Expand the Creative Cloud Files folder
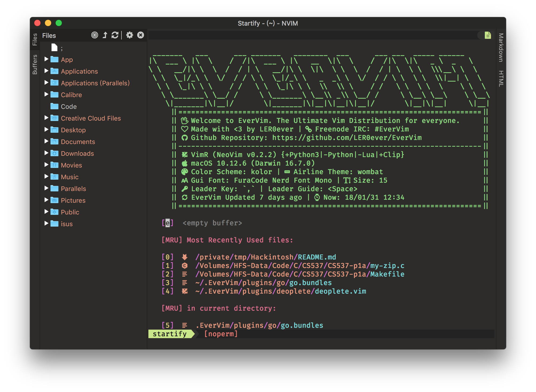The width and height of the screenshot is (536, 392). point(46,118)
